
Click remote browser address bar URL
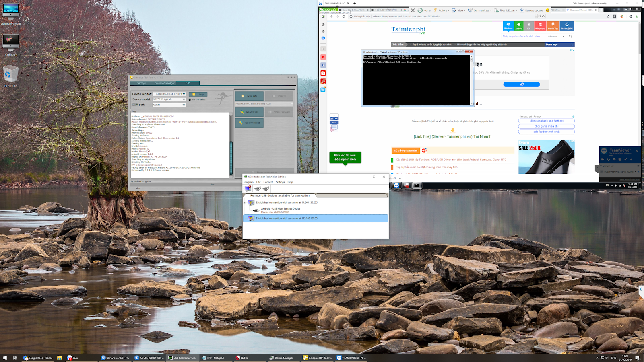406,16
